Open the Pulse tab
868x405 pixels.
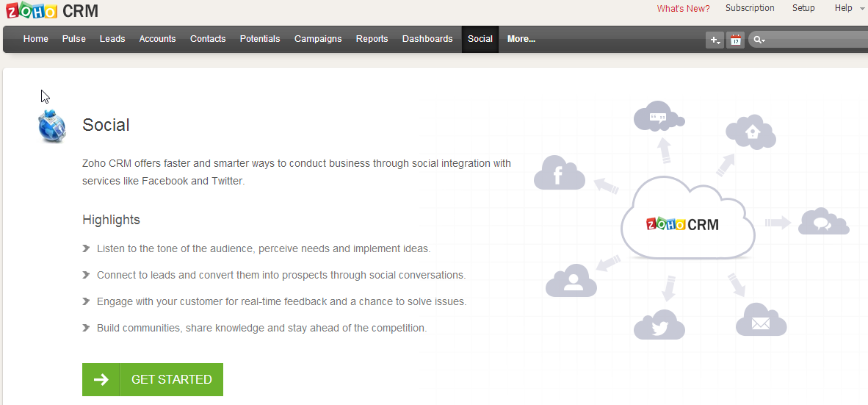[x=73, y=39]
